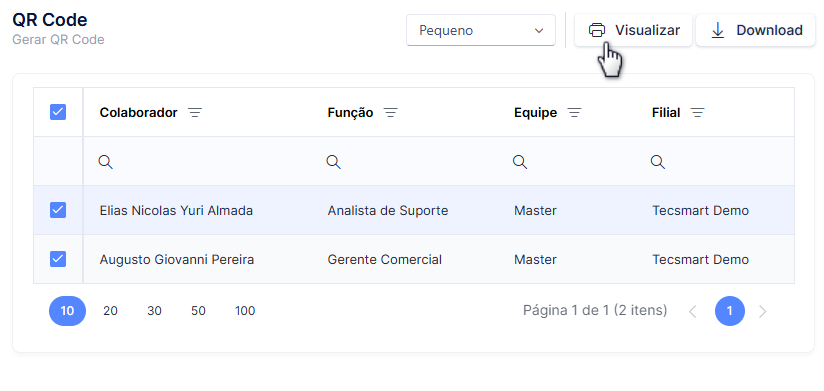Open the Colaborador column filter icon
The image size is (824, 391).
click(x=195, y=112)
